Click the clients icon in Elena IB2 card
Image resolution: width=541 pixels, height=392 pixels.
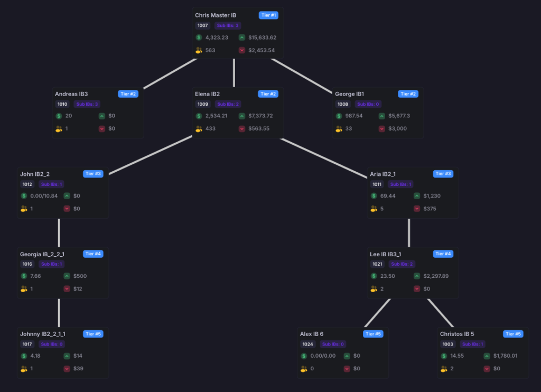pos(199,128)
